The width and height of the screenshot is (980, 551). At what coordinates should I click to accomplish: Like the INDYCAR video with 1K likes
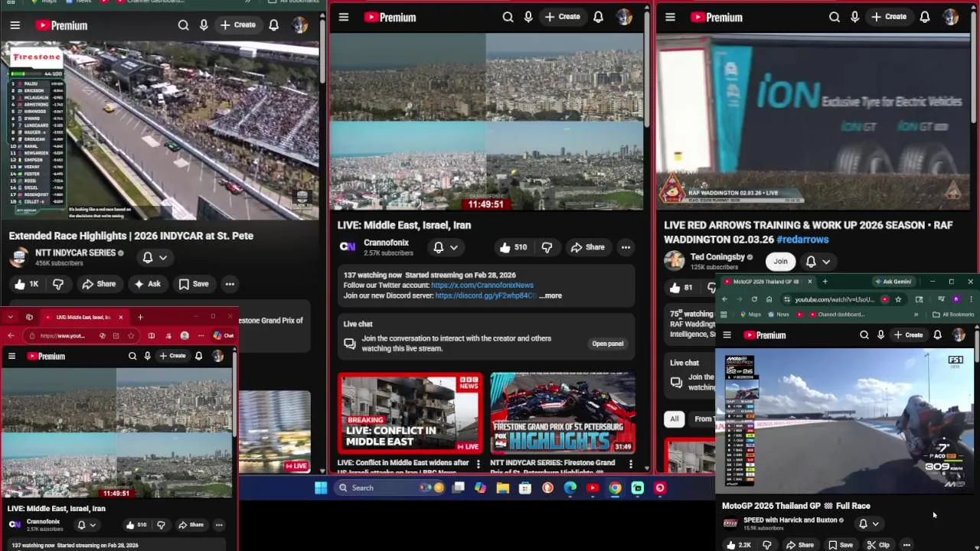click(x=26, y=284)
